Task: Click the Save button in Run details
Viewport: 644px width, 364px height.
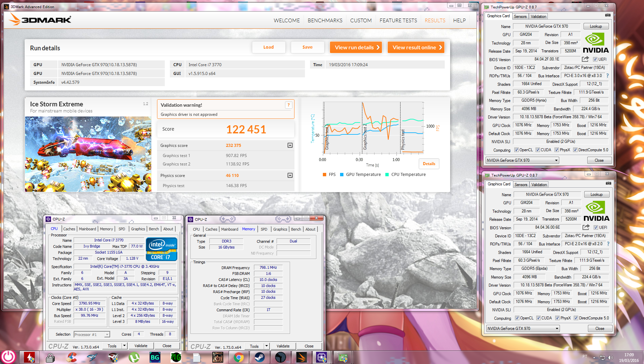Action: (308, 47)
